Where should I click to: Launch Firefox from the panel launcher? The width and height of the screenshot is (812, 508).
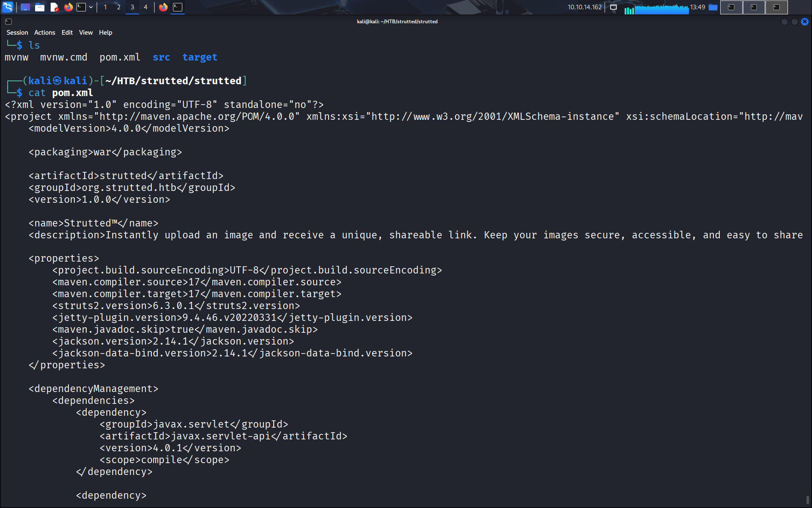[x=69, y=7]
